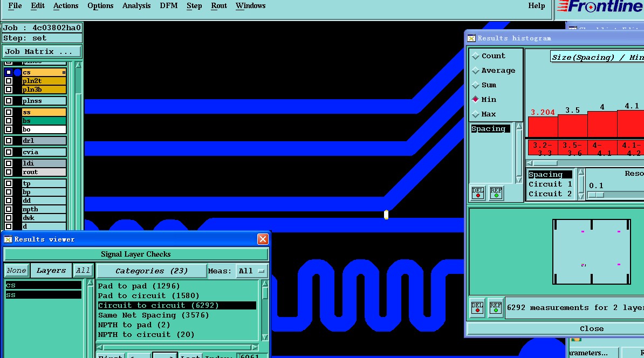Select the Sum radio option

(476, 85)
